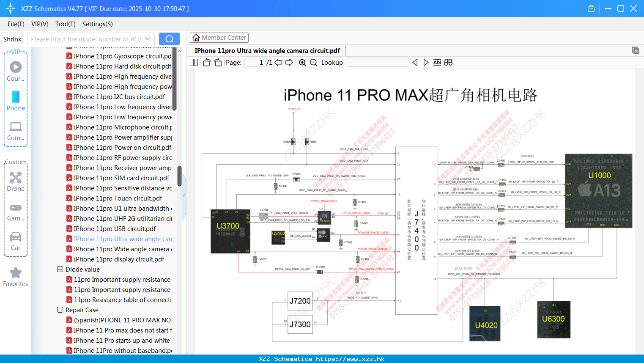Click the page number field
The width and height of the screenshot is (644, 363).
pos(255,63)
